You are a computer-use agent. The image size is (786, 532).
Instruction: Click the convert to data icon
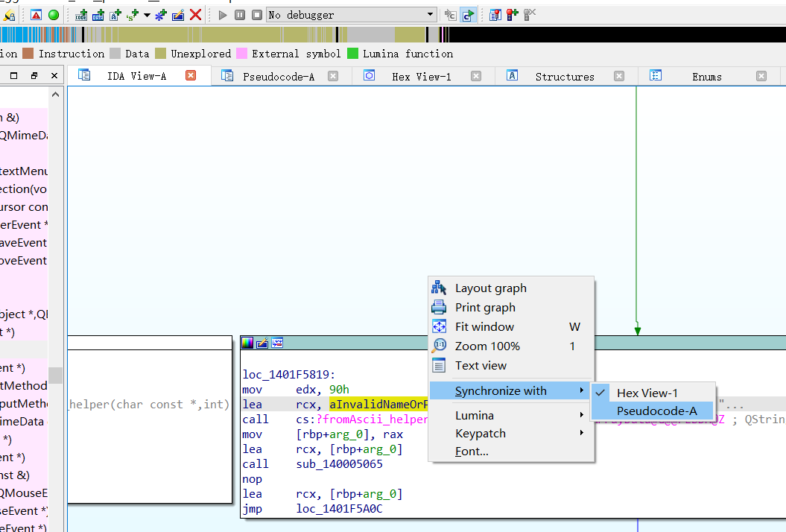[x=98, y=15]
